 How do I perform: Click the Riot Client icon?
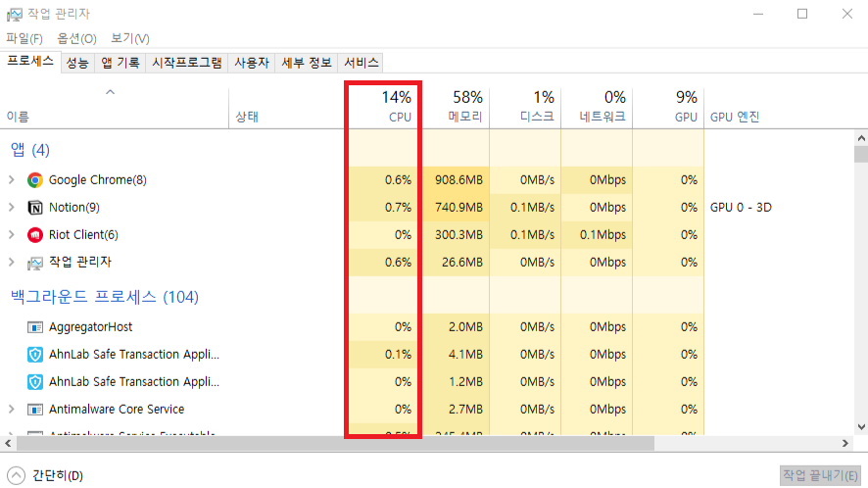click(x=35, y=235)
